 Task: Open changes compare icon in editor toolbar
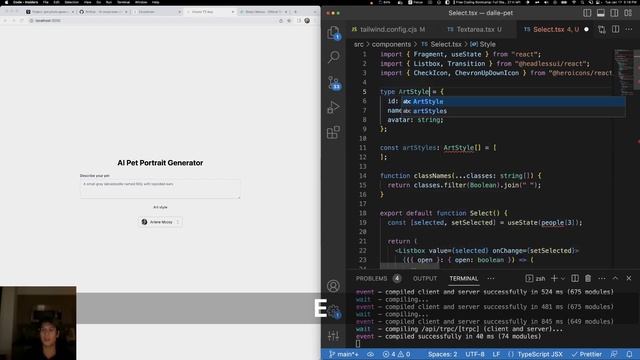tap(602, 29)
